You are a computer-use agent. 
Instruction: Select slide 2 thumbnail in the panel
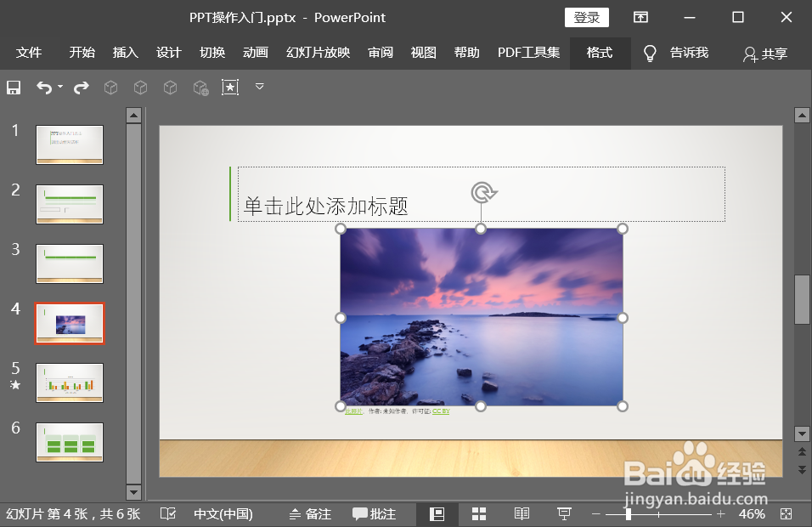tap(69, 204)
